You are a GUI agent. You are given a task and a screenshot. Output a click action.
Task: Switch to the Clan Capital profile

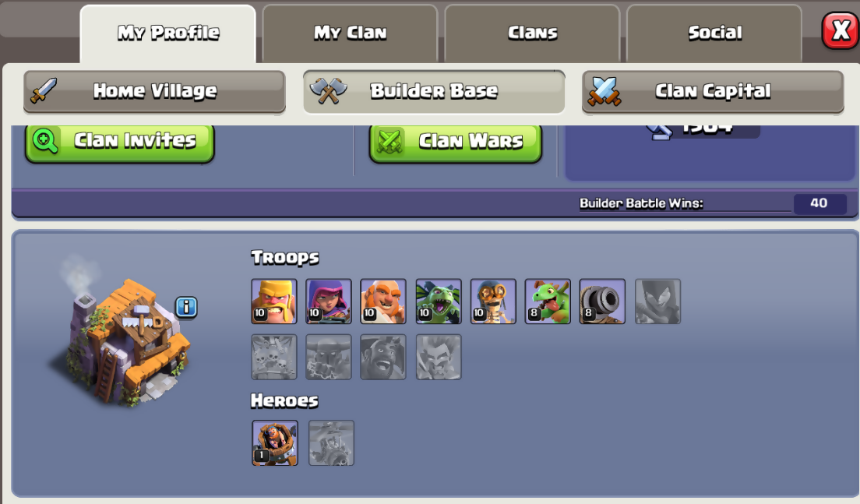[x=713, y=92]
